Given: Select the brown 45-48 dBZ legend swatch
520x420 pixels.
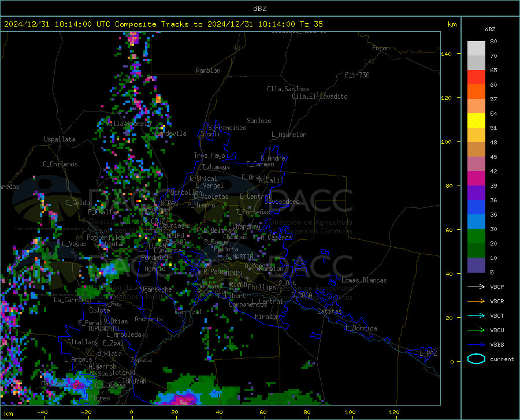Looking at the screenshot, I should click(476, 150).
